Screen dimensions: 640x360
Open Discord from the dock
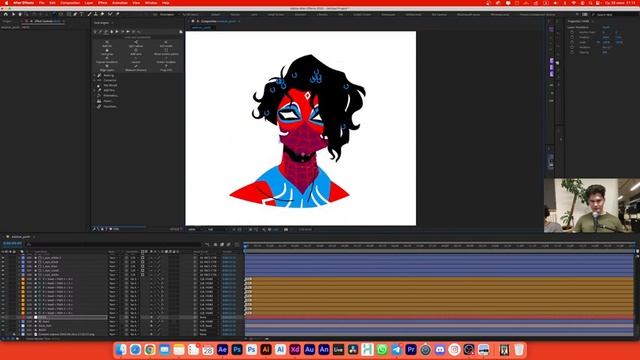[x=440, y=349]
